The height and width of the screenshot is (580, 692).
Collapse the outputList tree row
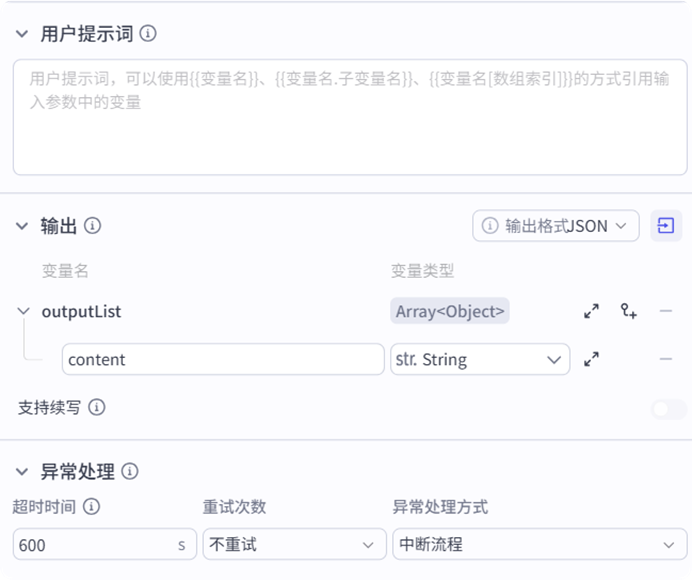24,311
